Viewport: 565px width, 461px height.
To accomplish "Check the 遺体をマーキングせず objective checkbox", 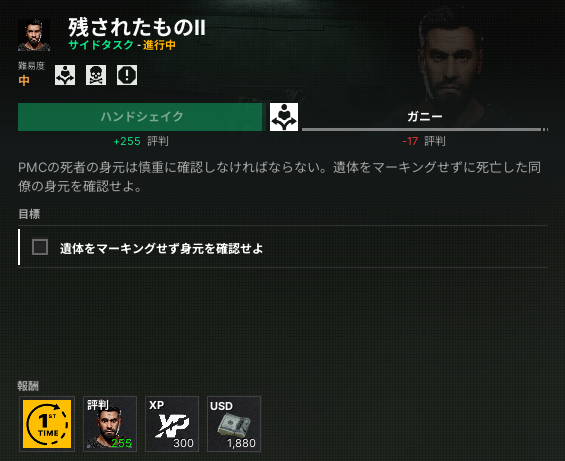I will coord(40,247).
